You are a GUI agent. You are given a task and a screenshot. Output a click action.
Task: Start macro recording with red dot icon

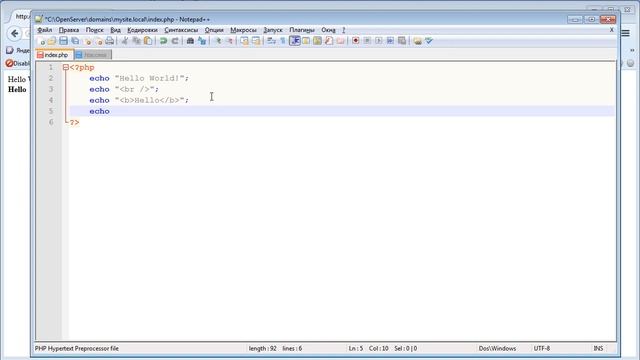(356, 41)
